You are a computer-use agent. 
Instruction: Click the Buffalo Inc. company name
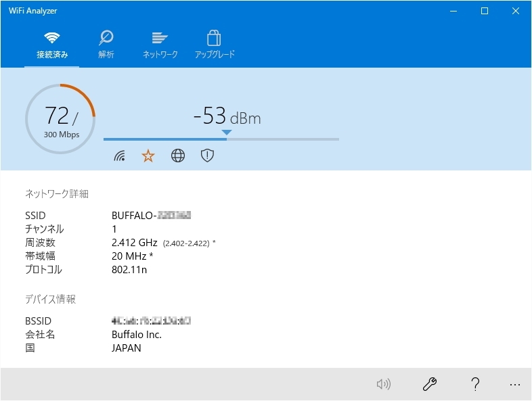(137, 335)
